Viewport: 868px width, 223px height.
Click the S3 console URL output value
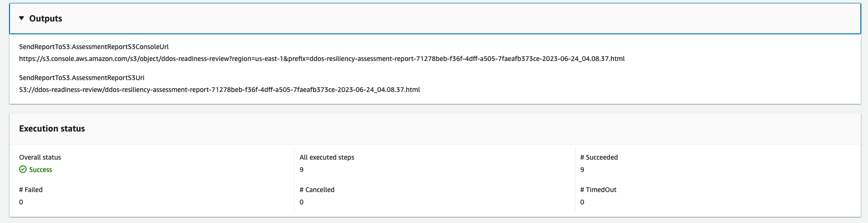pos(321,59)
